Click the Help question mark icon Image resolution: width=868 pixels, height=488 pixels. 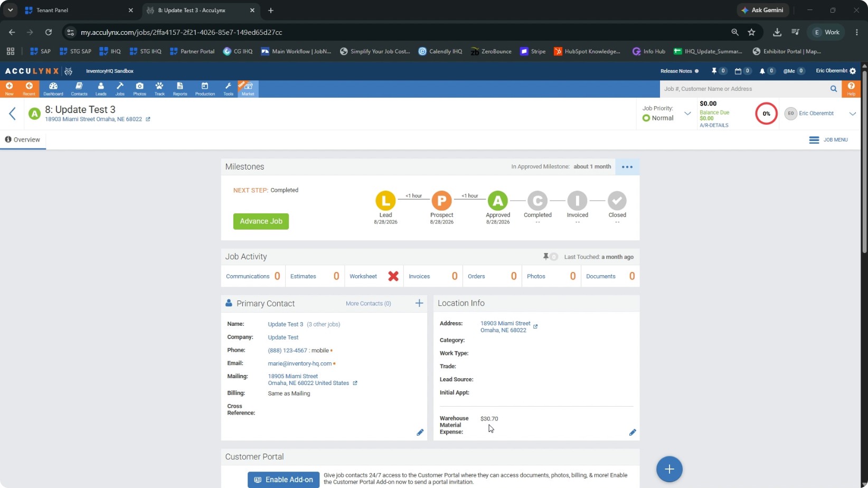(851, 89)
